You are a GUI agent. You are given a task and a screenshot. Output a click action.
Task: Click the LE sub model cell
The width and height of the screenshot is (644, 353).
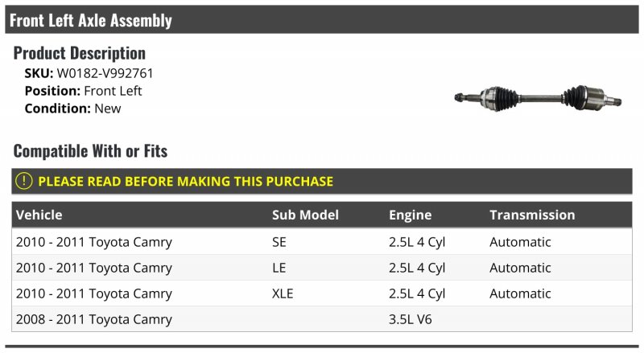(279, 268)
